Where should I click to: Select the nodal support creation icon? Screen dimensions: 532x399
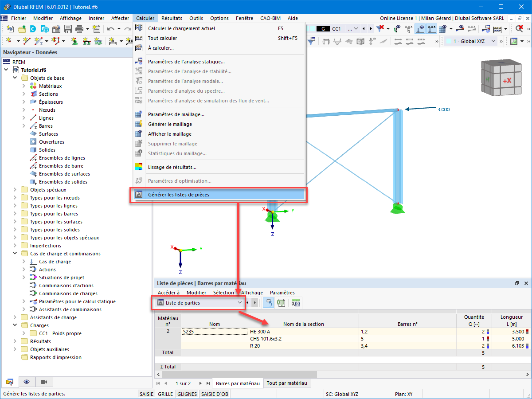(x=75, y=40)
